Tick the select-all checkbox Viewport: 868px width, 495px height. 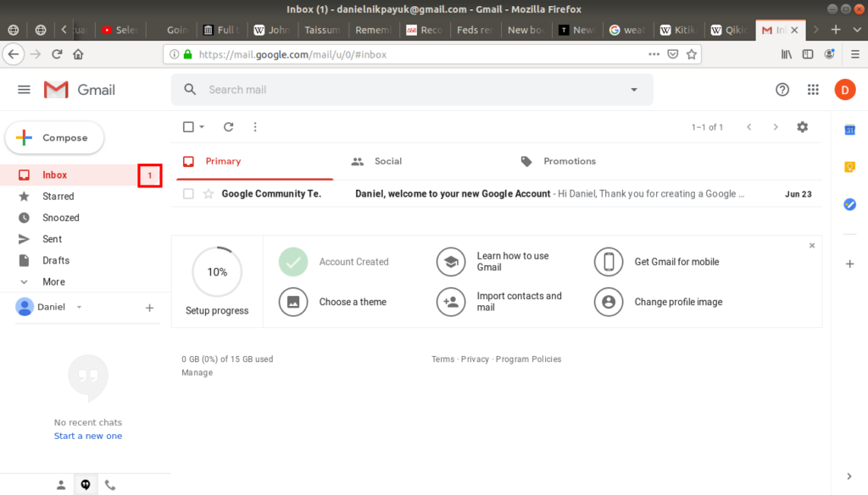coord(188,127)
